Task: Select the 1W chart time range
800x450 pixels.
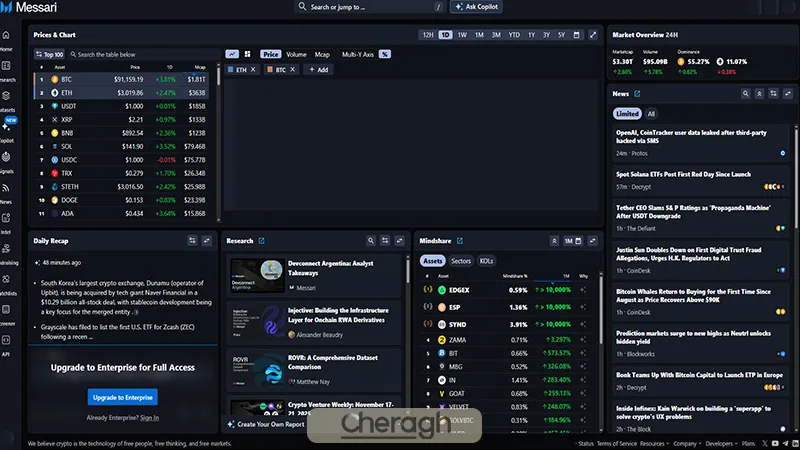Action: tap(462, 35)
